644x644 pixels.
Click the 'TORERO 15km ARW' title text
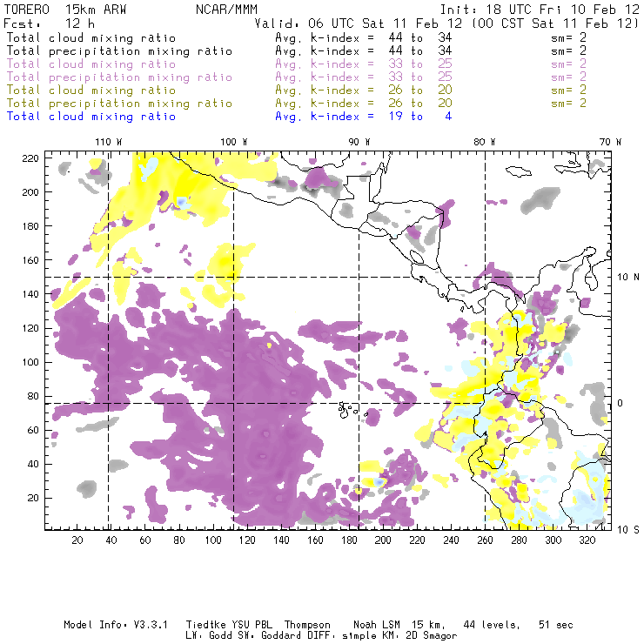[x=65, y=10]
